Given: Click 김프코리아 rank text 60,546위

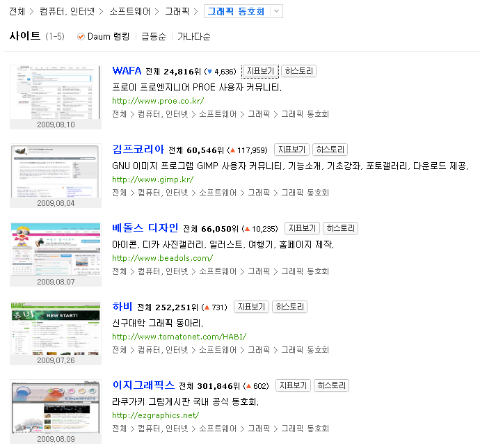Looking at the screenshot, I should [x=205, y=150].
